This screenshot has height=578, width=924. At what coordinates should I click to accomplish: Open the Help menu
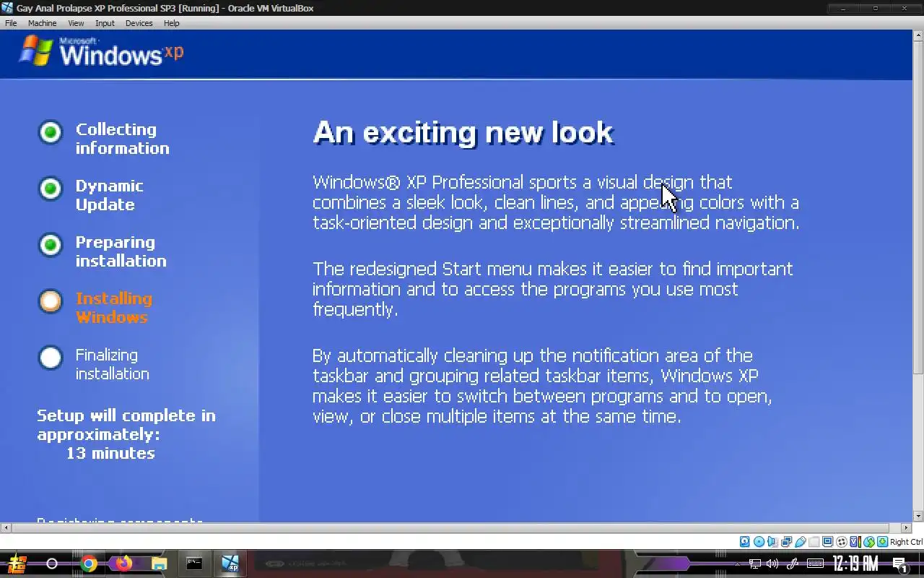[x=171, y=23]
